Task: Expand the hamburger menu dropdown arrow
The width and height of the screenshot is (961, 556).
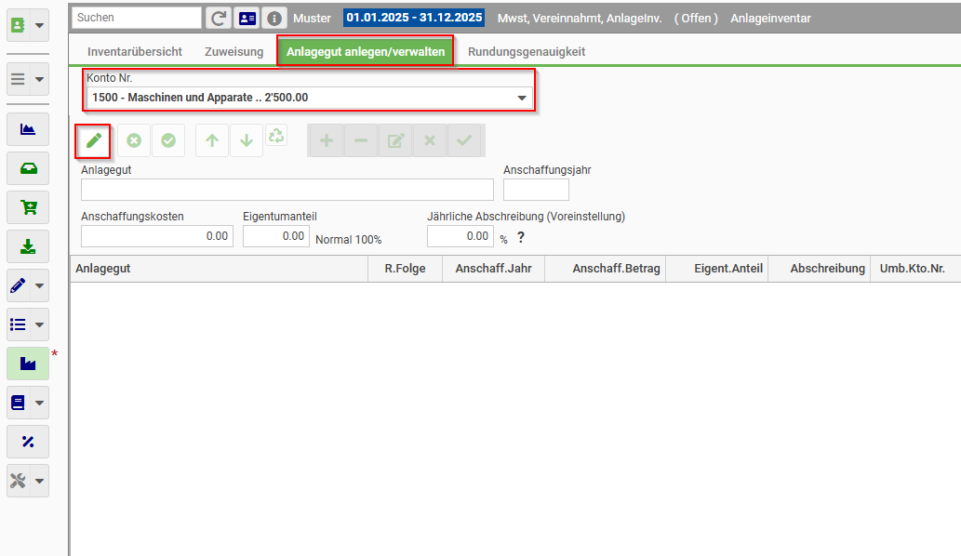Action: tap(40, 79)
